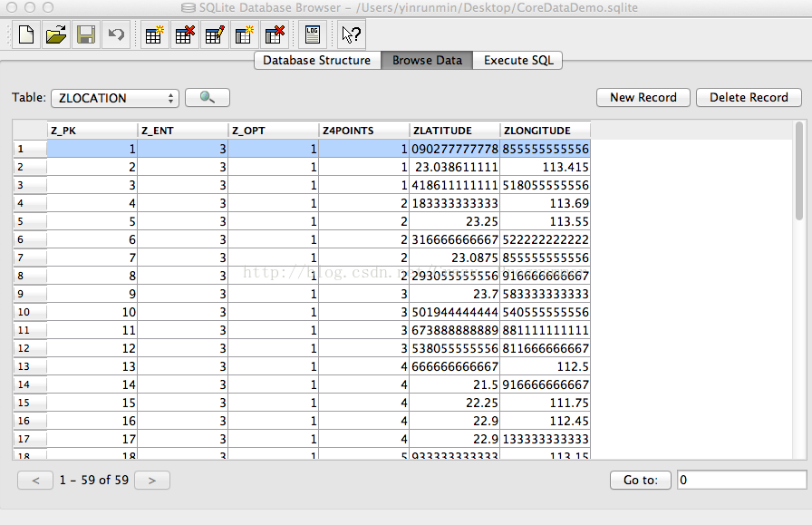Click the Z_PK cell with value 16
Screen dimensions: 812x525
click(92, 421)
